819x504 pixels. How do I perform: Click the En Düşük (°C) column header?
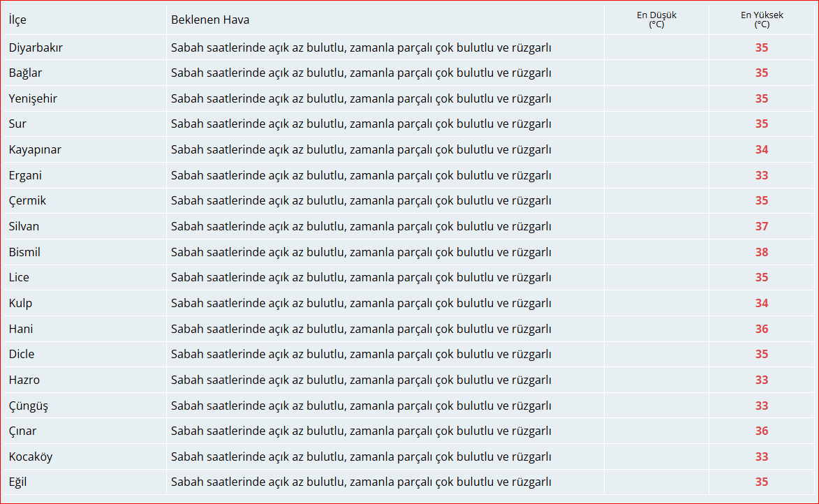coord(656,20)
